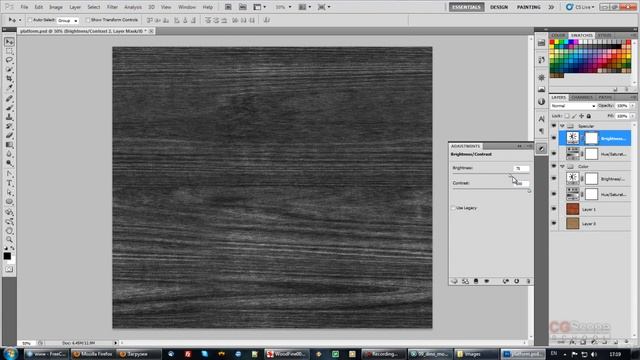Open CS Live menu

[580, 7]
